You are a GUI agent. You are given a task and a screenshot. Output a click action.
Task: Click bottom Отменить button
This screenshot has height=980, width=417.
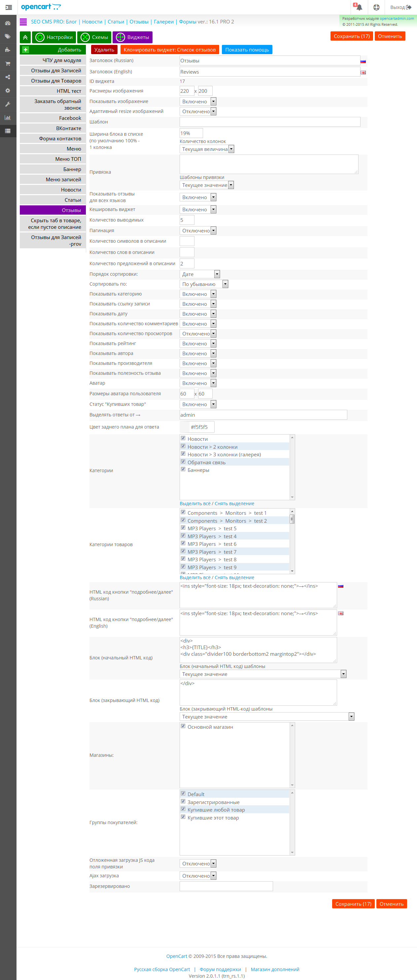pyautogui.click(x=392, y=904)
